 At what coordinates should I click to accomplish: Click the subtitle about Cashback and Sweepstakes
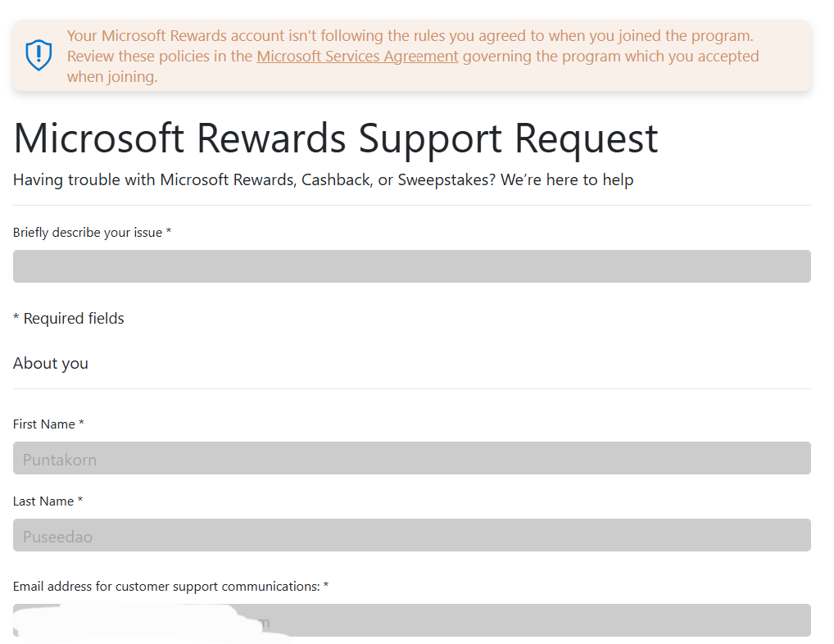pyautogui.click(x=323, y=179)
